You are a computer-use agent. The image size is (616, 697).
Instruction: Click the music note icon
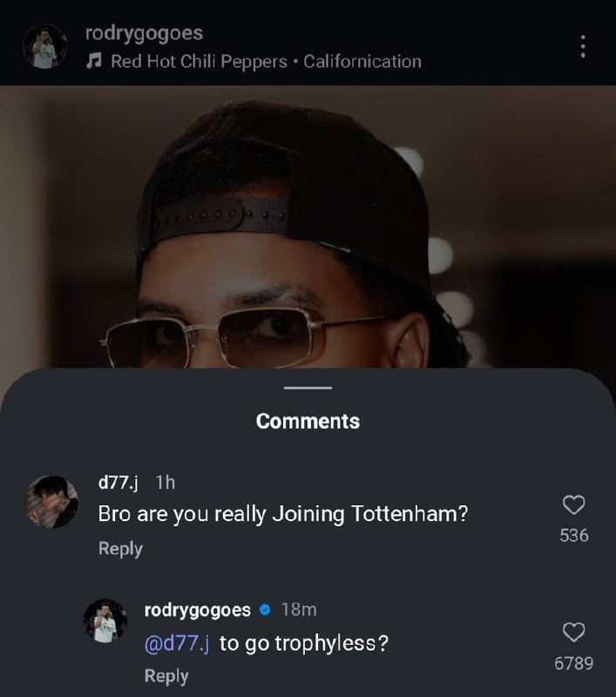tap(95, 61)
